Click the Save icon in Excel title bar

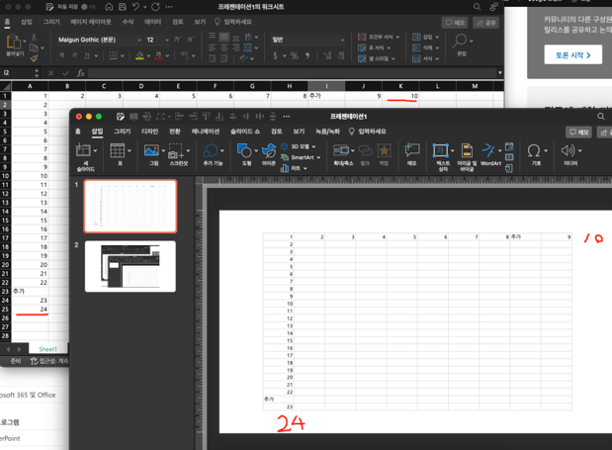(x=123, y=7)
